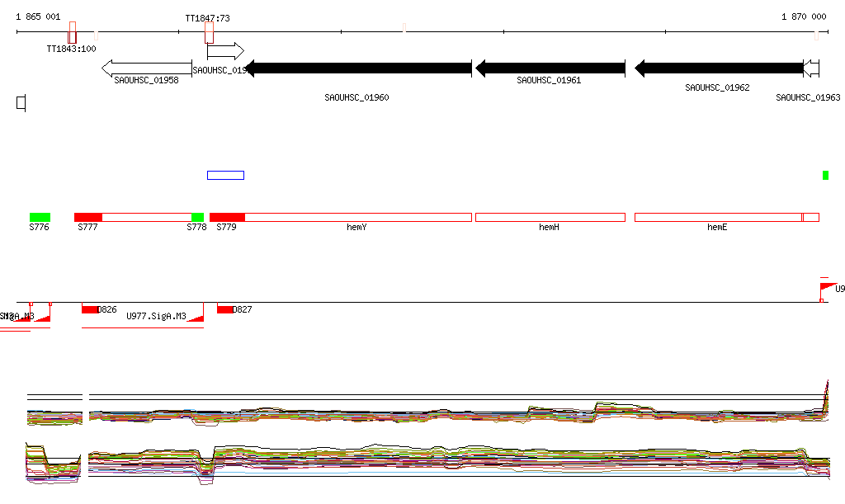
Task: Click the green S776 segment box
Action: point(40,217)
